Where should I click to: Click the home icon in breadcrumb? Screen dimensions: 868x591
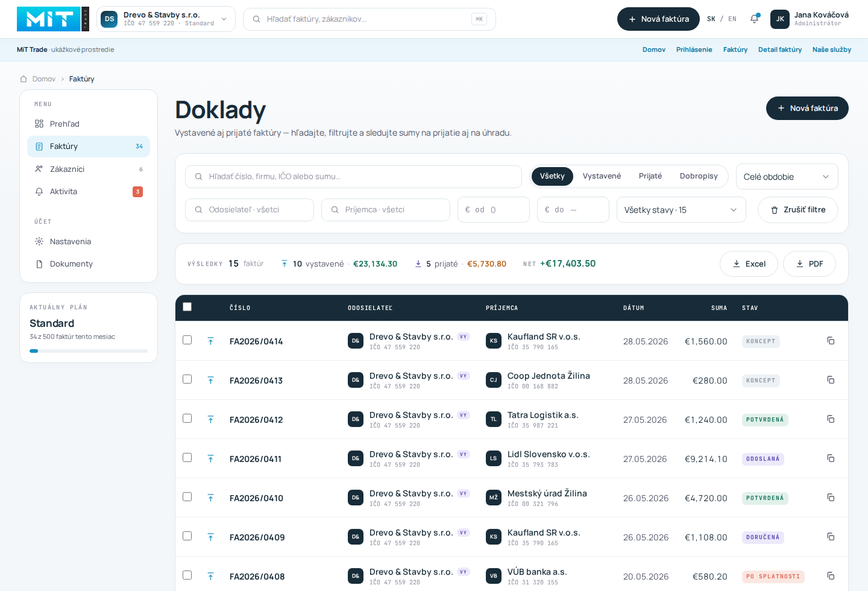24,79
